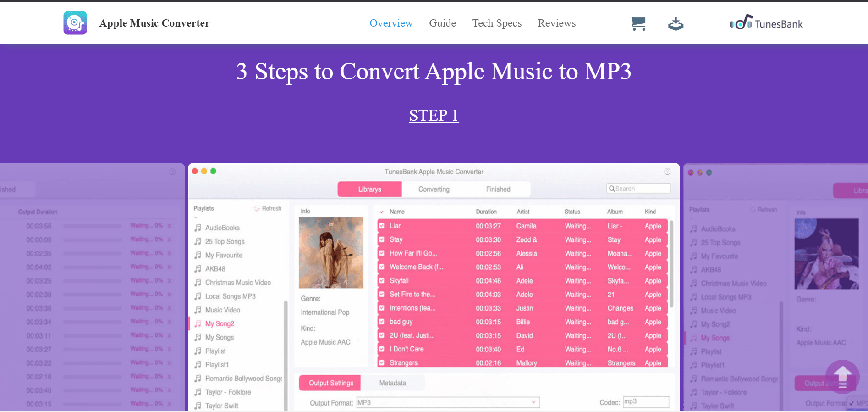Screen dimensions: 868x412
Task: Sort by the Duration column header
Action: [x=486, y=212]
